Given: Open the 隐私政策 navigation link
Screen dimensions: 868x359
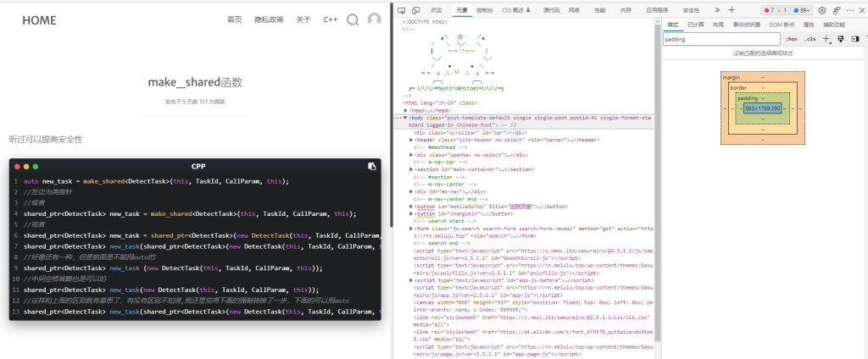Looking at the screenshot, I should pos(269,19).
